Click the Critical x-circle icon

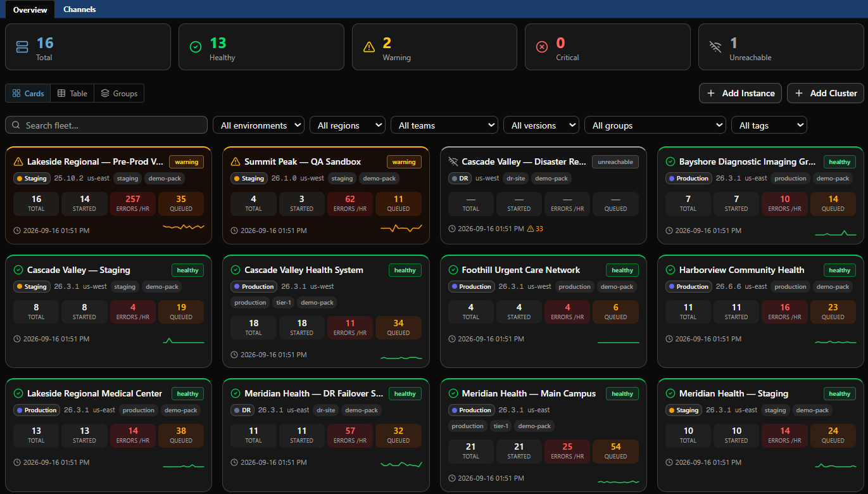[542, 47]
